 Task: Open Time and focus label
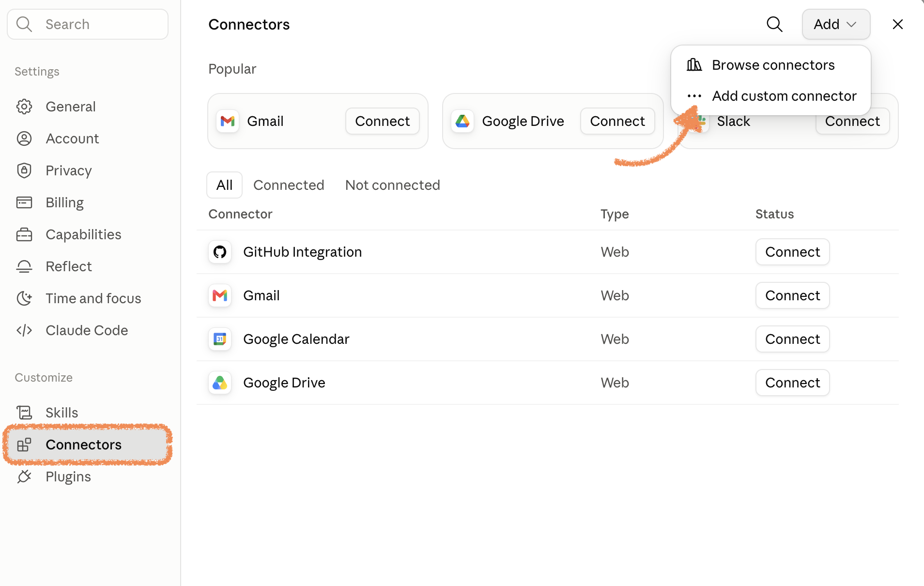click(x=93, y=298)
